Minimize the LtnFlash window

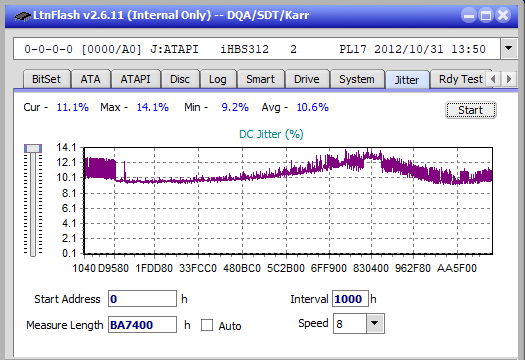(469, 15)
